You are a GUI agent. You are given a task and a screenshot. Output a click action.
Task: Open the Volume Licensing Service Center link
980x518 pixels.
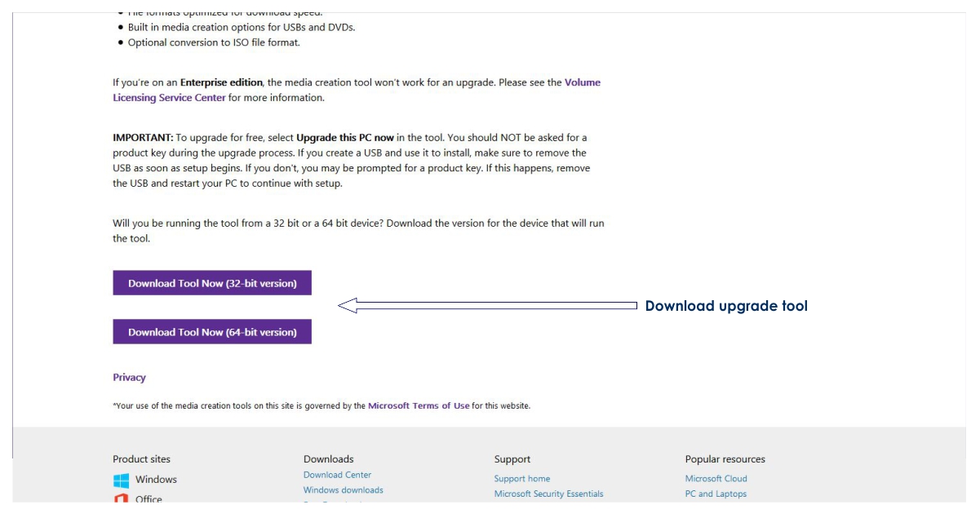point(357,90)
